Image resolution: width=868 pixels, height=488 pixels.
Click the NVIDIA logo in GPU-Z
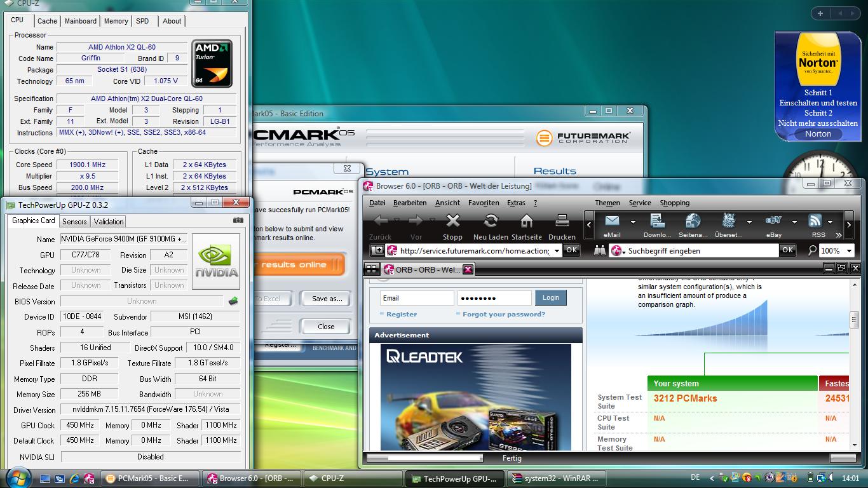[x=216, y=261]
